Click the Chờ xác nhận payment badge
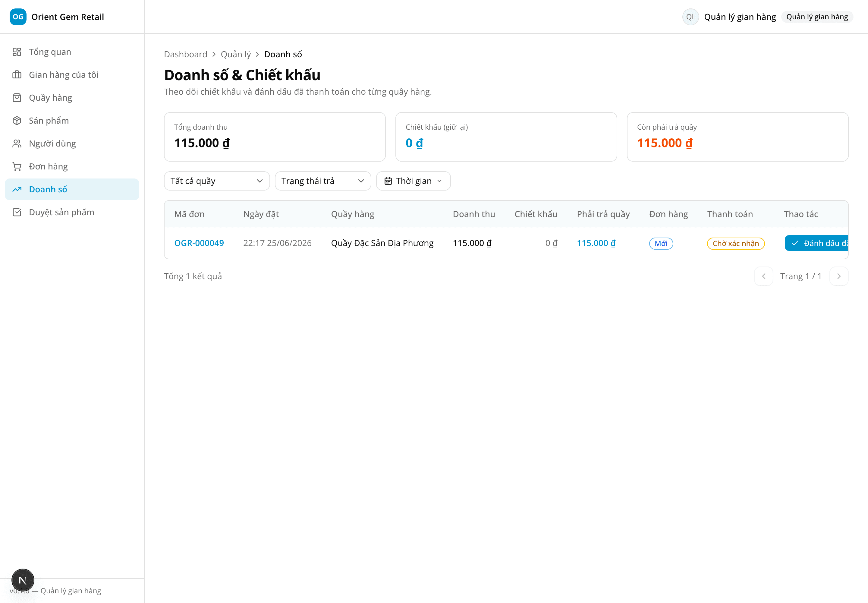The width and height of the screenshot is (868, 603). pyautogui.click(x=735, y=243)
